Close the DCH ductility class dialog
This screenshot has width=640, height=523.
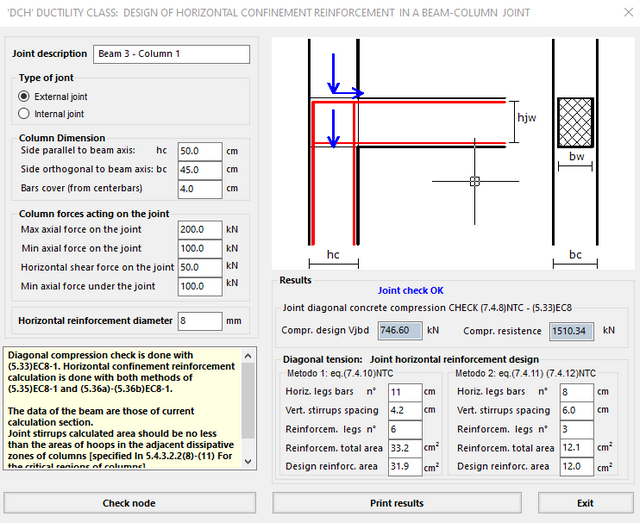(x=629, y=13)
